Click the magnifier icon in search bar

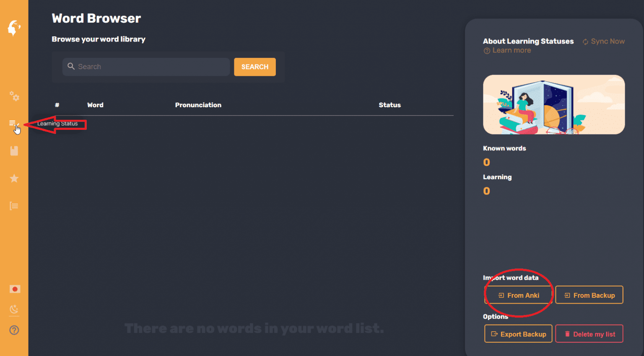71,66
